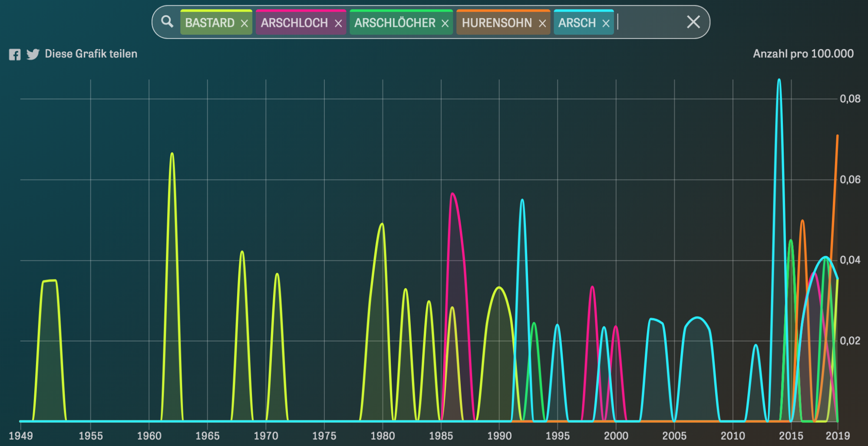Click the 1985 year axis label
The image size is (868, 446).
pos(441,436)
